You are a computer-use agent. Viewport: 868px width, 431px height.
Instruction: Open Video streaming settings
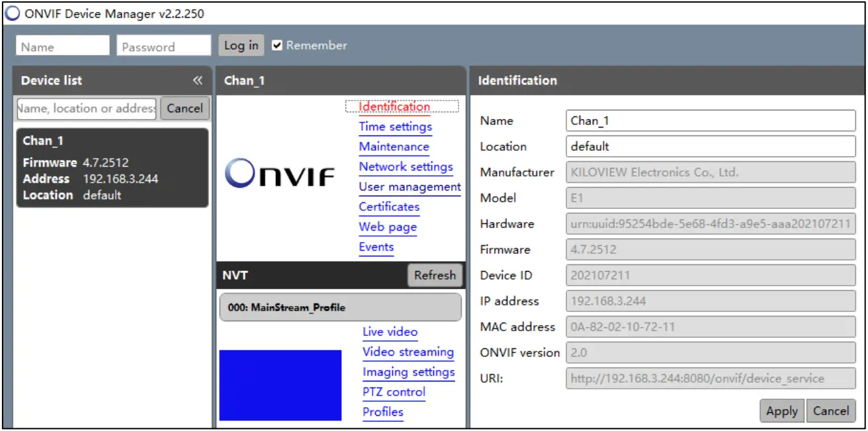408,351
